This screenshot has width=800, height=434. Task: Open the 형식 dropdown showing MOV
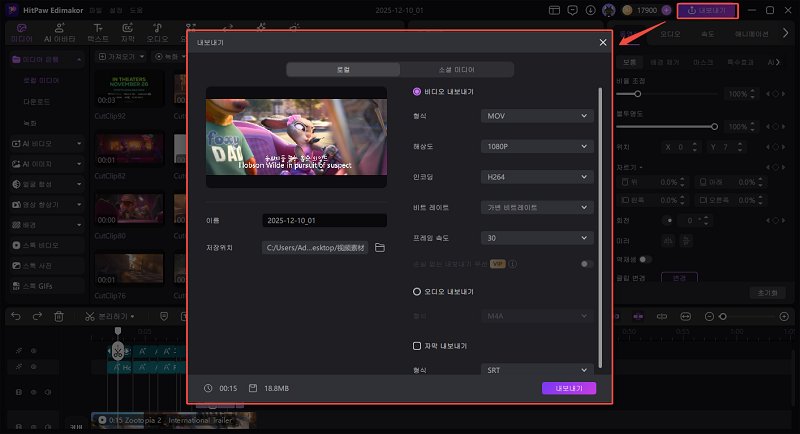537,116
